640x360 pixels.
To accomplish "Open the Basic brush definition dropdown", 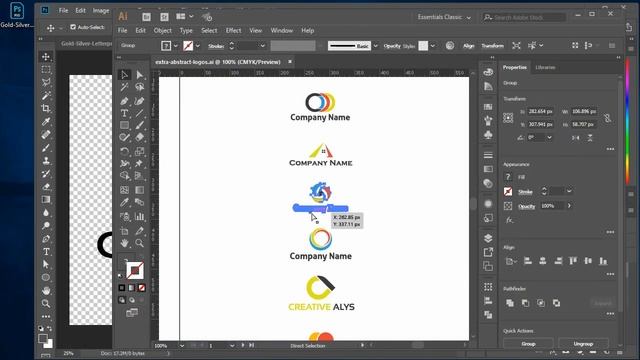I will tap(376, 46).
